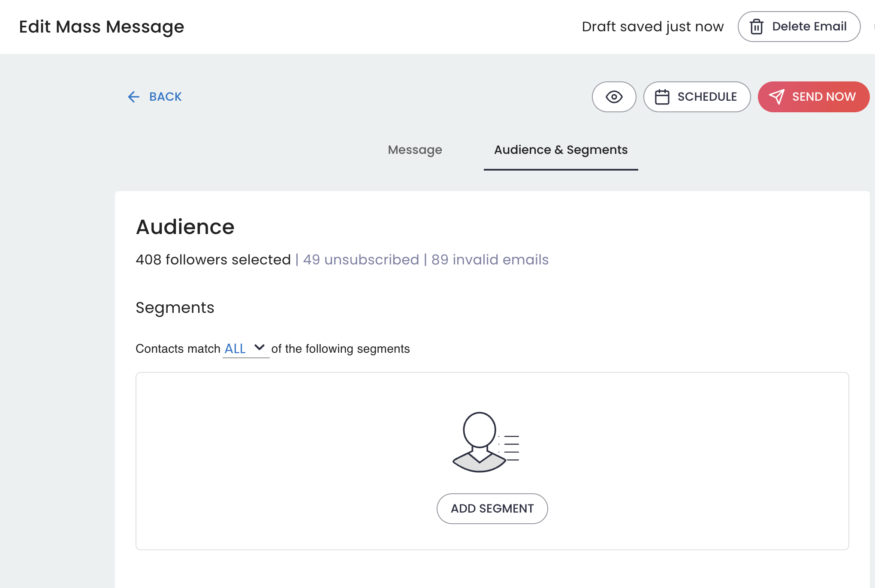This screenshot has height=588, width=875.
Task: Click the 408 followers selected text
Action: click(x=213, y=260)
